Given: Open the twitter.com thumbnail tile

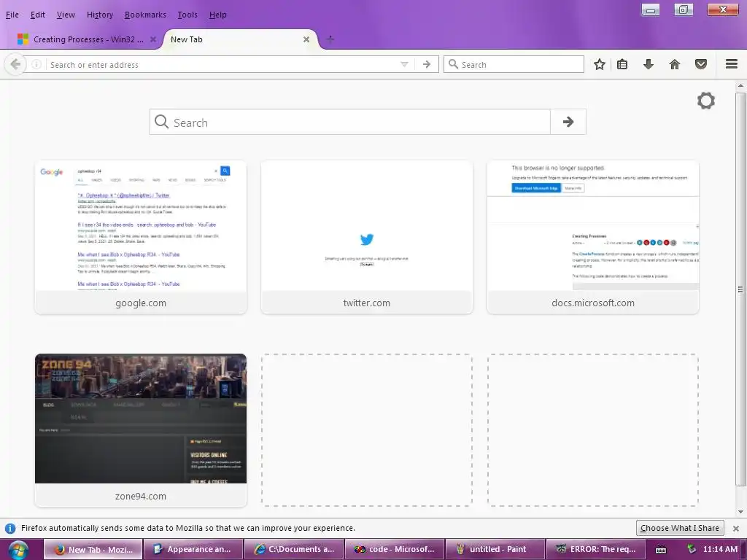Looking at the screenshot, I should click(x=367, y=237).
